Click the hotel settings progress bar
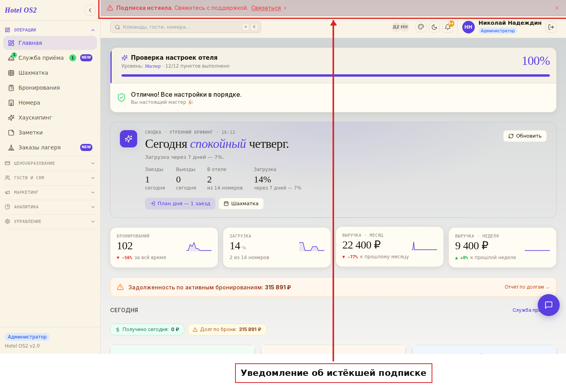The height and width of the screenshot is (392, 566). pos(336,75)
